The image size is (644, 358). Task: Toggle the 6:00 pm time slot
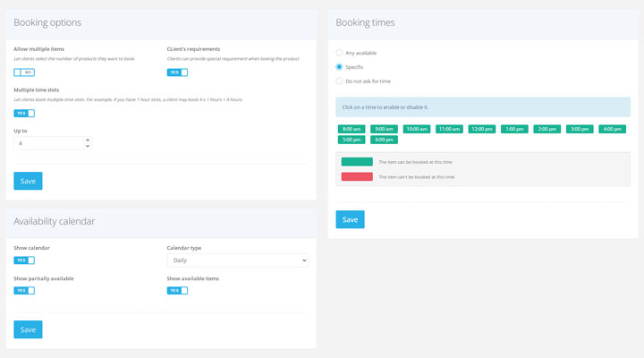click(x=384, y=140)
